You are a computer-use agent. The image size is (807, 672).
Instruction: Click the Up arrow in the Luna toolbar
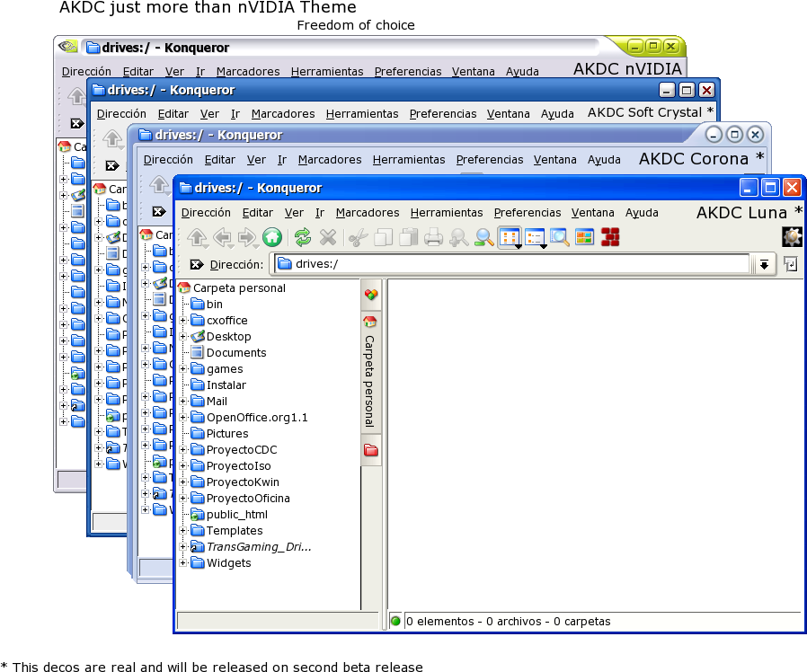coord(197,238)
